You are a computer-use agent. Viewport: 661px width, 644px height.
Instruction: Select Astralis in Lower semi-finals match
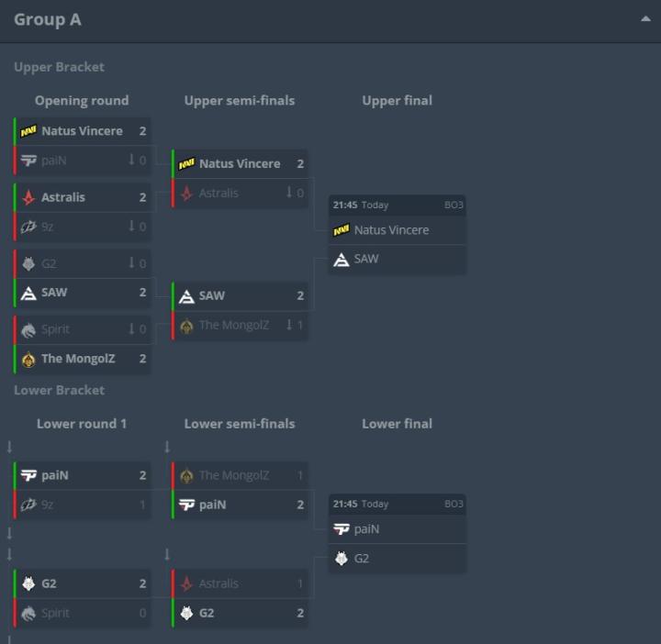[x=218, y=583]
